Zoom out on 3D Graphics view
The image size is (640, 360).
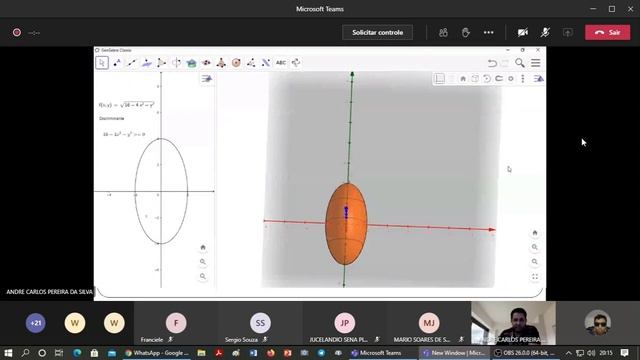535,262
